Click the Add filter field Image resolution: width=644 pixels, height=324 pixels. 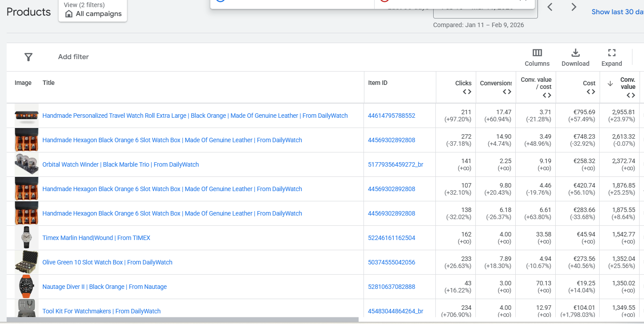coord(73,57)
